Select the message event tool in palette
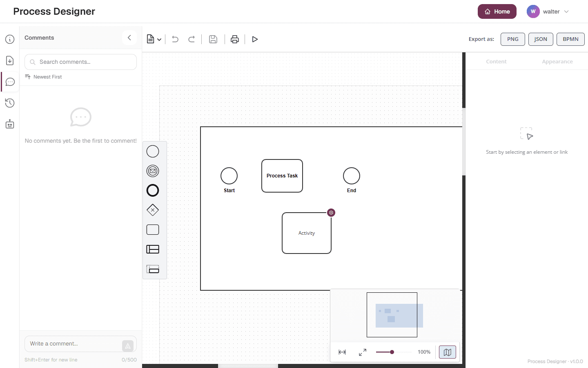 (153, 171)
